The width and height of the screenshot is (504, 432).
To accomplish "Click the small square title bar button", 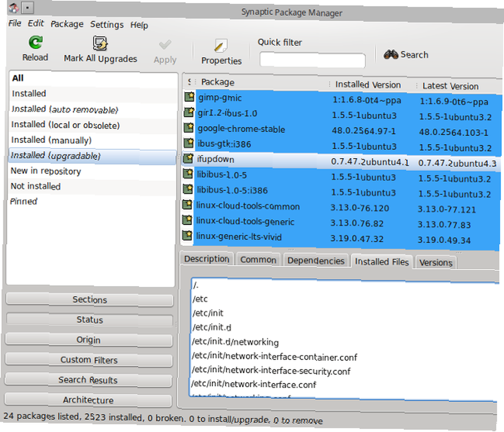I will pos(28,8).
